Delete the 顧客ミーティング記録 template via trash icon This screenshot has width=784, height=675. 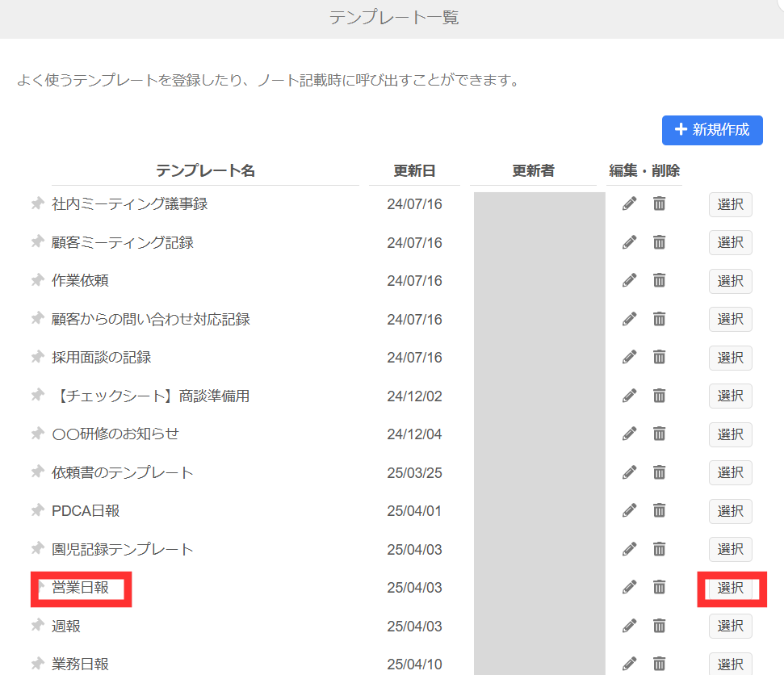659,242
